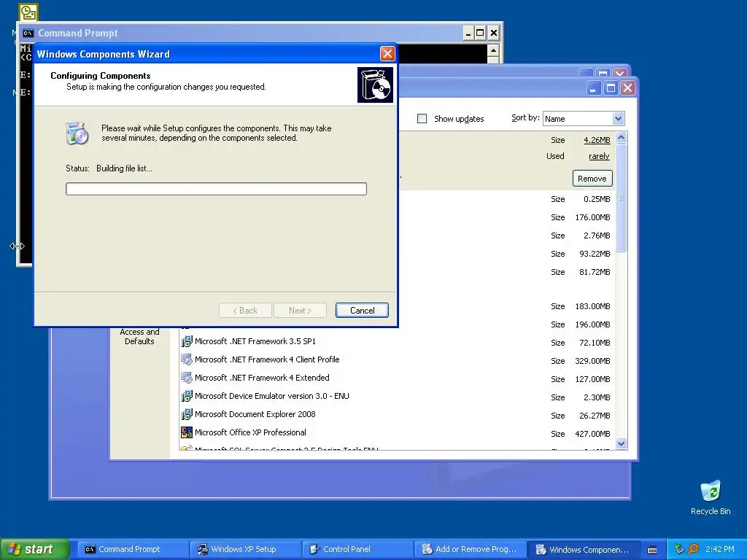Click the 329.00MB size value
This screenshot has width=747, height=560.
[592, 361]
